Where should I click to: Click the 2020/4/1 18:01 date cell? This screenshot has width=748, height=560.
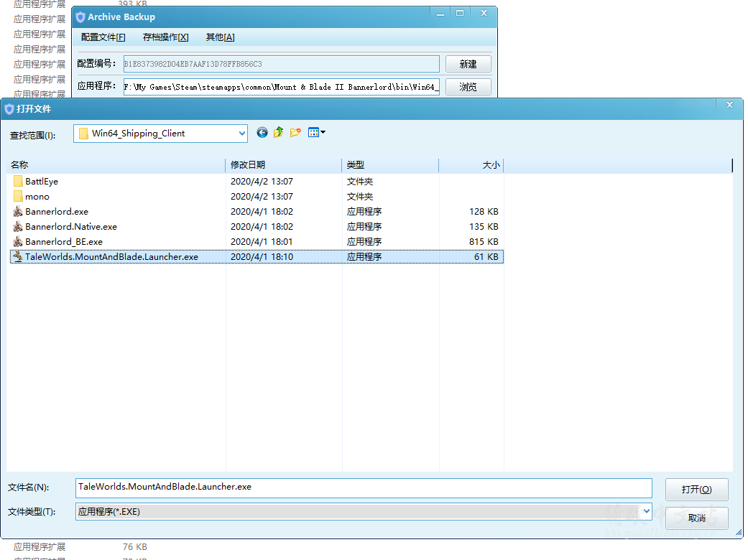262,242
